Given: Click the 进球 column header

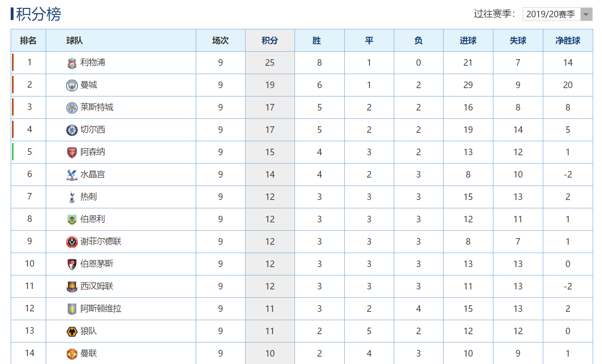Looking at the screenshot, I should 468,41.
